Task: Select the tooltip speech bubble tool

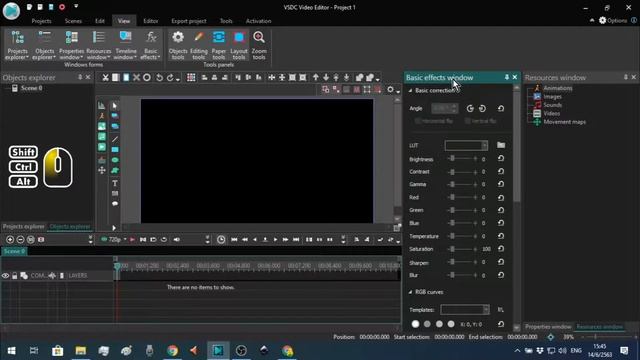Action: 115,203
